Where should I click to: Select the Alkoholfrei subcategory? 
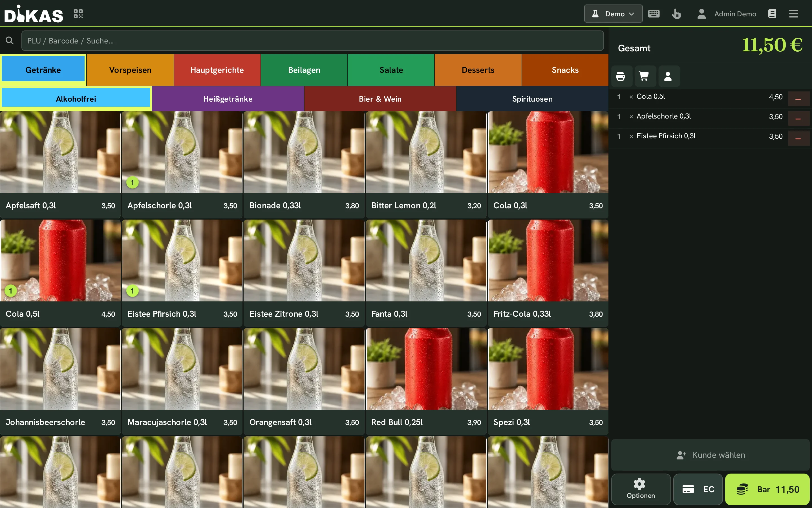coord(76,99)
